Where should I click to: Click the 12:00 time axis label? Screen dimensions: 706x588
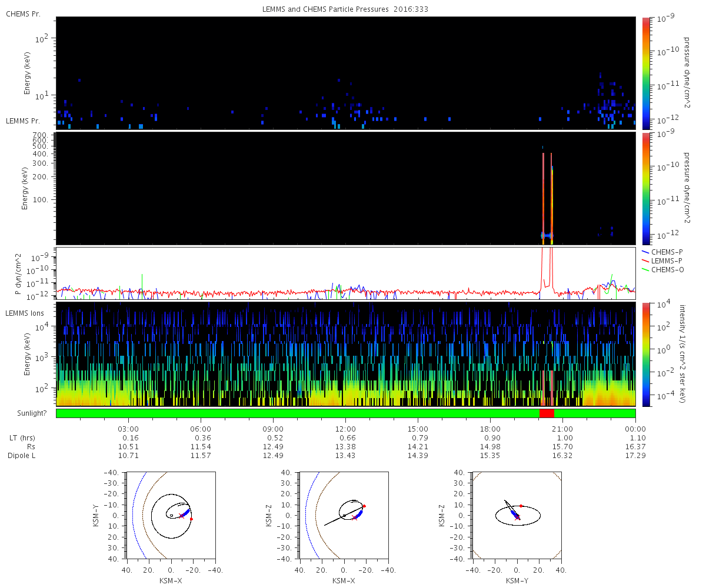tap(345, 429)
